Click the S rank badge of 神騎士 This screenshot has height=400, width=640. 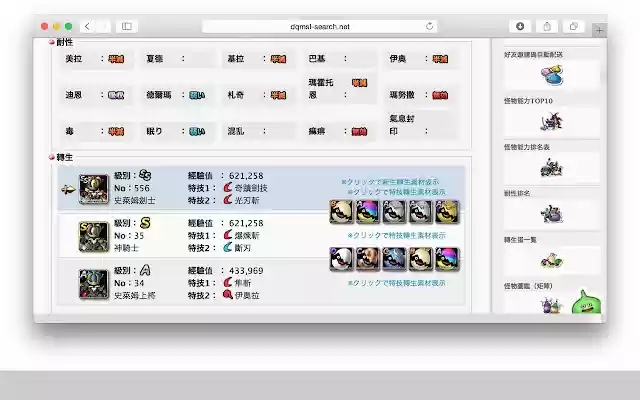(145, 223)
